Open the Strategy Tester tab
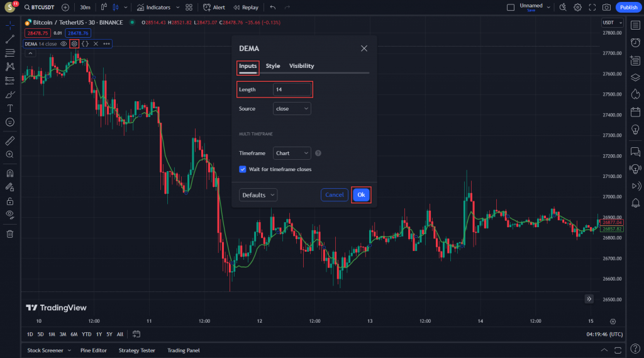 pos(136,350)
